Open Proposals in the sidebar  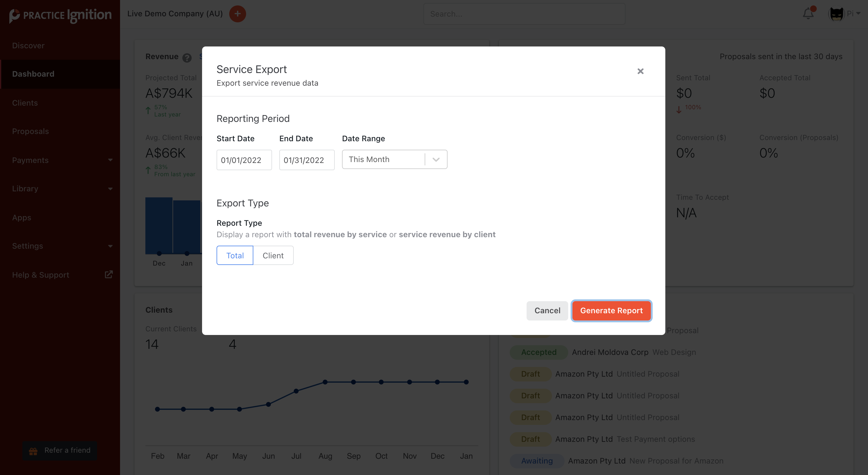30,131
